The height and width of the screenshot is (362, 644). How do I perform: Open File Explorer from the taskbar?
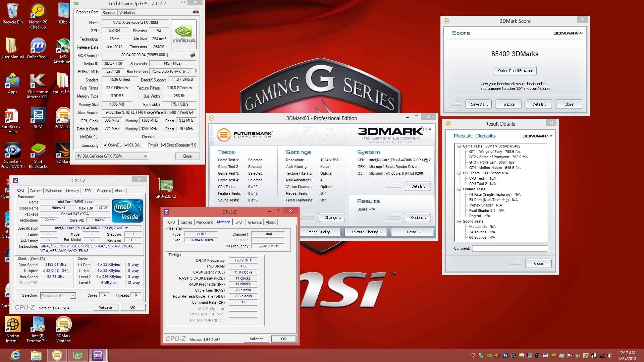point(36,355)
